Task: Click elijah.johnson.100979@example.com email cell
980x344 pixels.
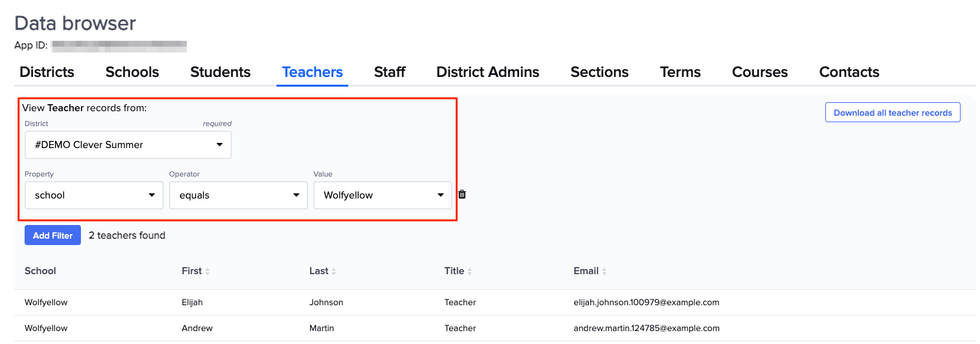Action: [646, 302]
